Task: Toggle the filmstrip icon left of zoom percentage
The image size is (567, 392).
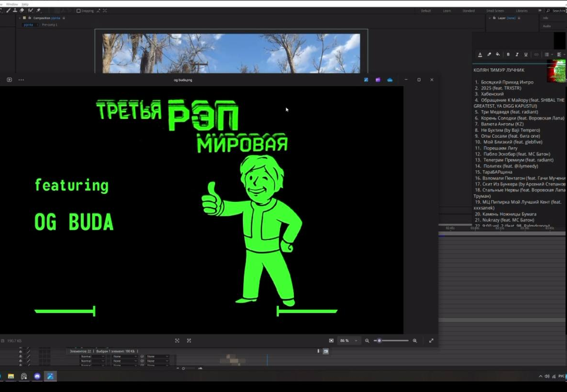Action: coord(331,341)
